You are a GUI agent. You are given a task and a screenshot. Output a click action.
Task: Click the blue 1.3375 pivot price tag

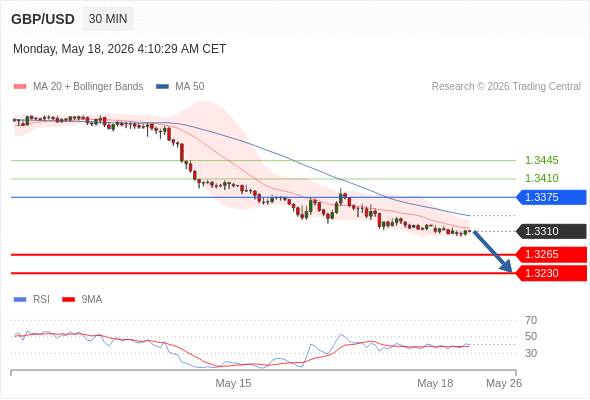coord(551,197)
